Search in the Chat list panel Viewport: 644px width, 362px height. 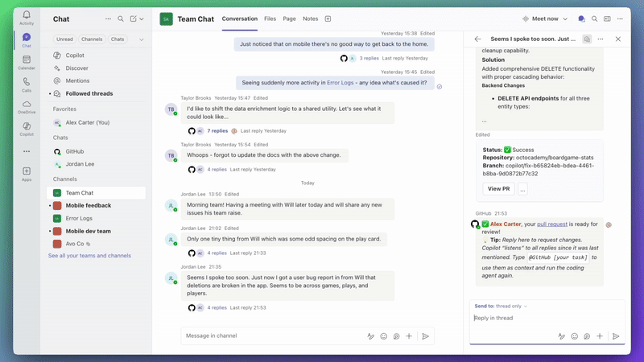(120, 19)
